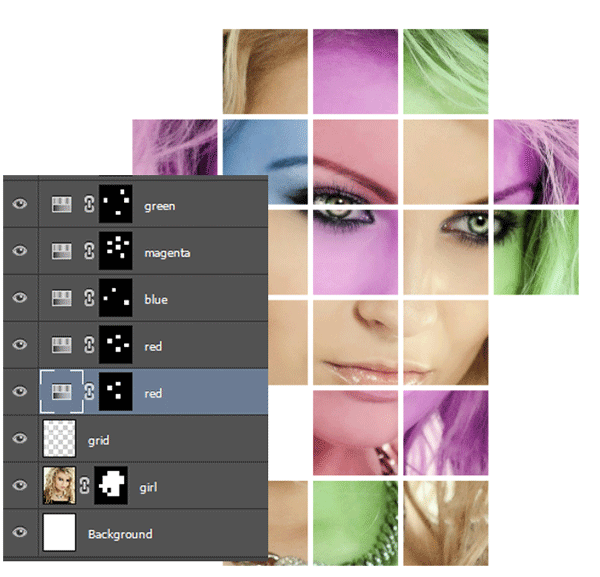Click the blue layer's gradient map icon
Viewport: 600px width, 577px height.
(x=62, y=299)
